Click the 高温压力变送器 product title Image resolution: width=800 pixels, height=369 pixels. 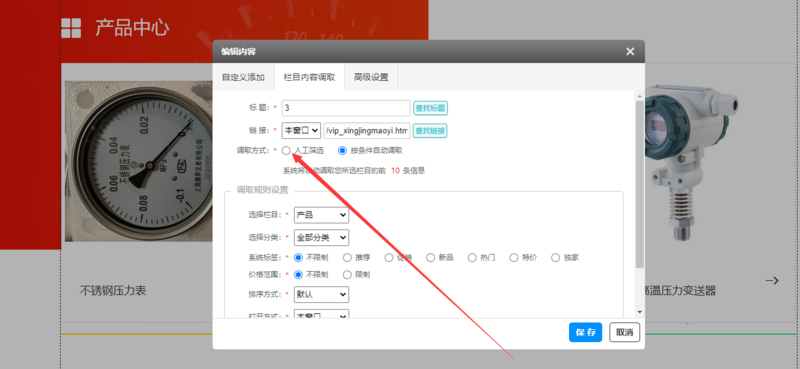click(681, 291)
